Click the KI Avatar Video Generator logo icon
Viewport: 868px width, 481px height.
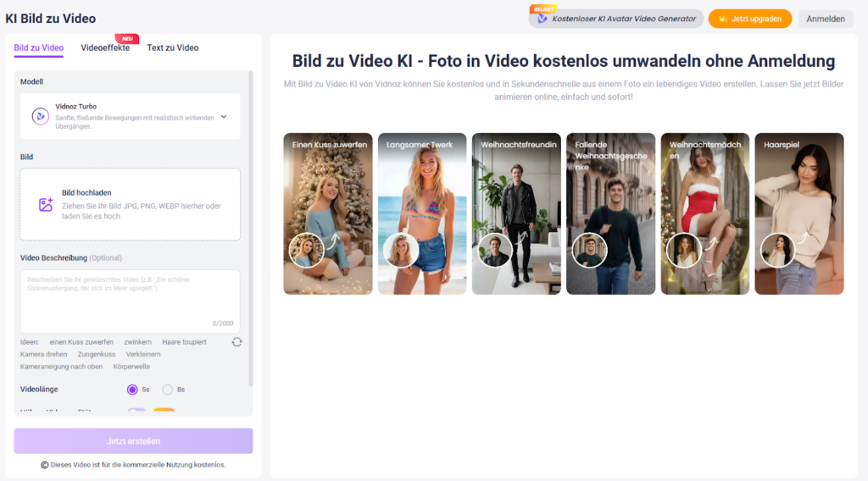[x=542, y=19]
